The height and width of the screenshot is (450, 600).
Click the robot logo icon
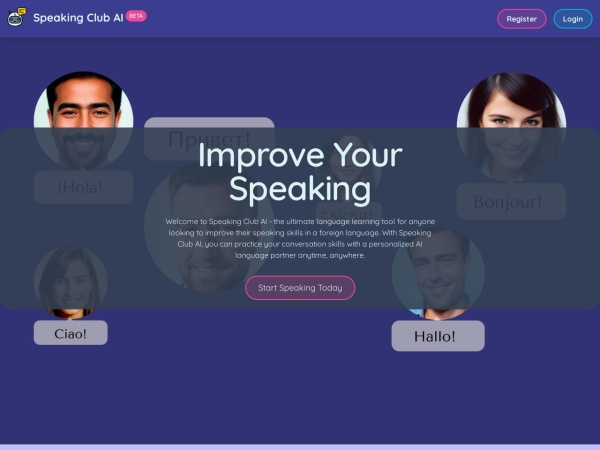pyautogui.click(x=16, y=17)
